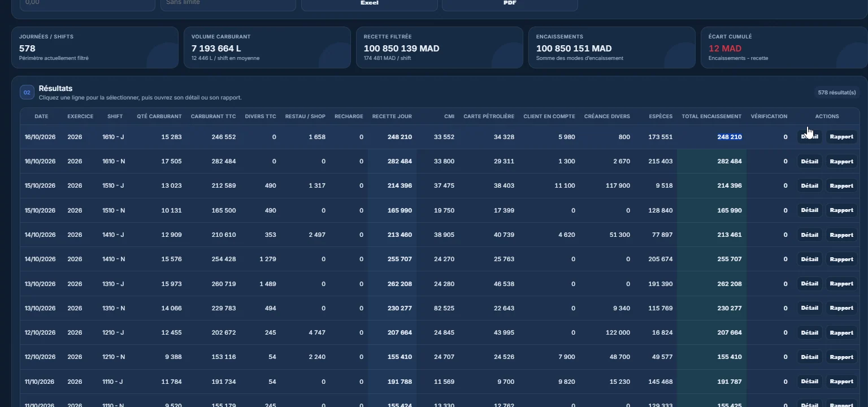Click the 'Carte pétrolière' column header

pos(489,116)
